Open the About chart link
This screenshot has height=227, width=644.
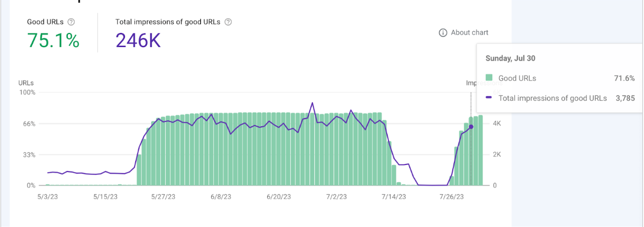tap(469, 33)
